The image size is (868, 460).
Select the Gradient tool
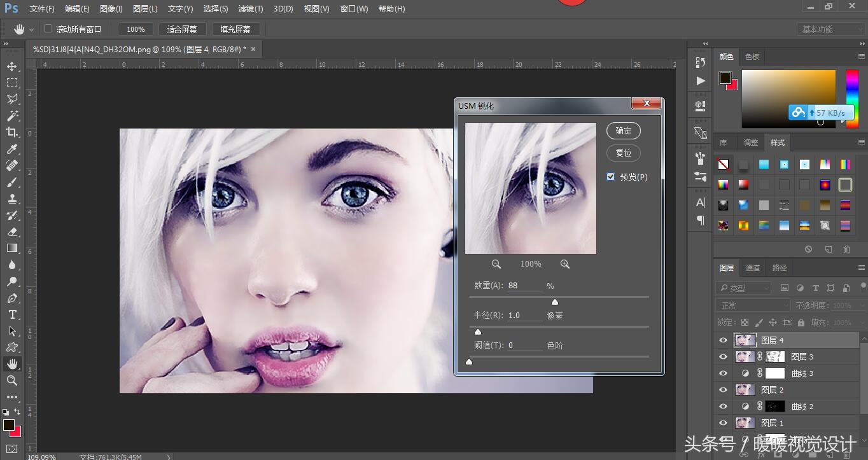point(12,248)
